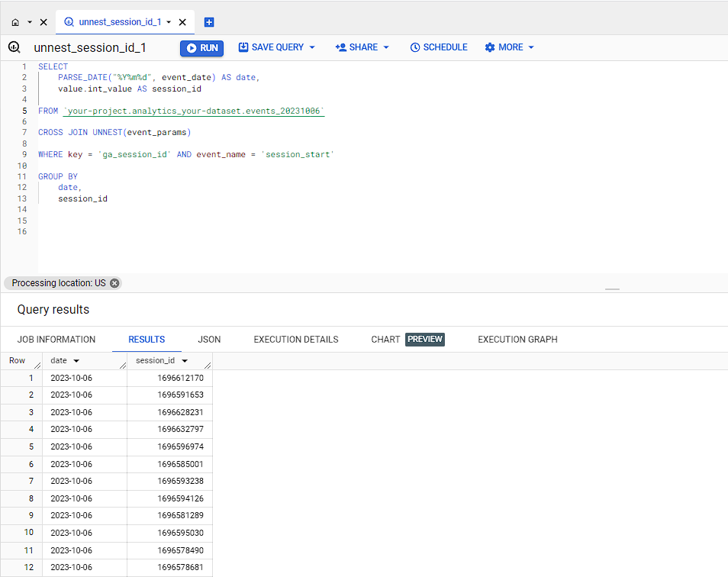Select session_id cell 1696628231
728x577 pixels.
coord(169,412)
